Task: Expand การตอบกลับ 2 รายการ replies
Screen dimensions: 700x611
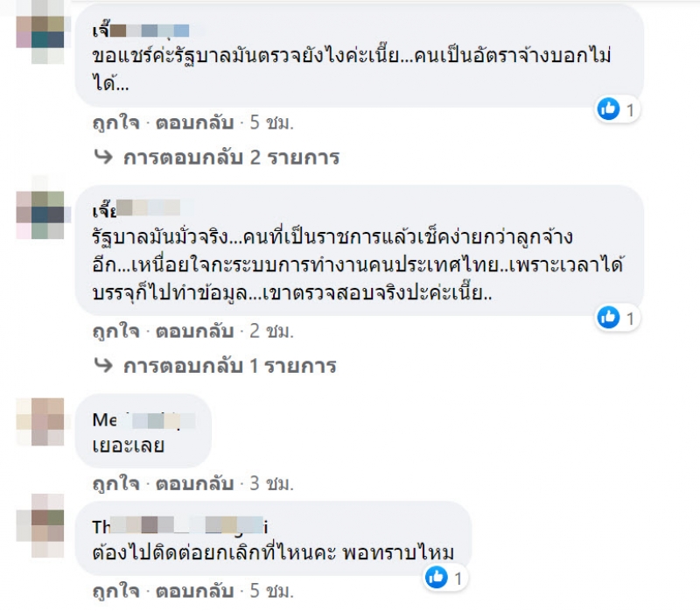Action: 231,158
